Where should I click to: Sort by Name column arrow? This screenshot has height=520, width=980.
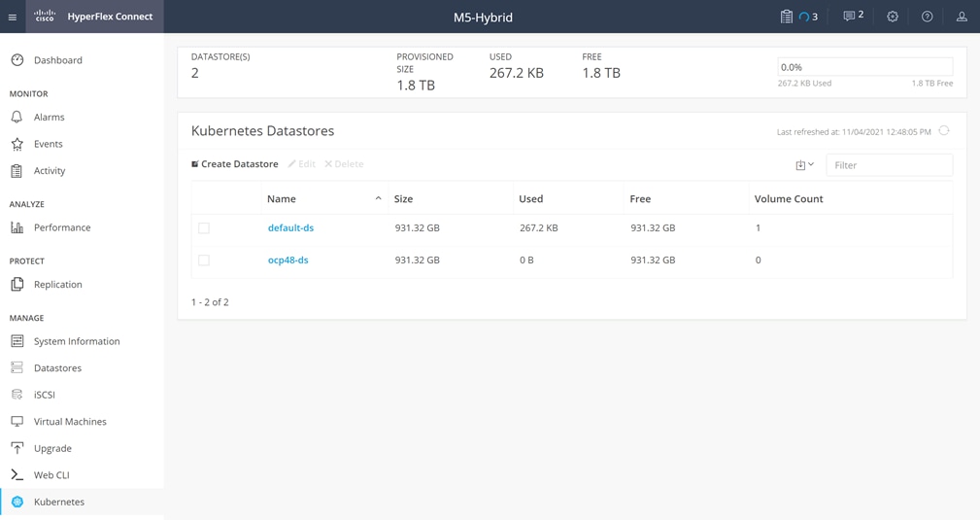click(x=378, y=198)
